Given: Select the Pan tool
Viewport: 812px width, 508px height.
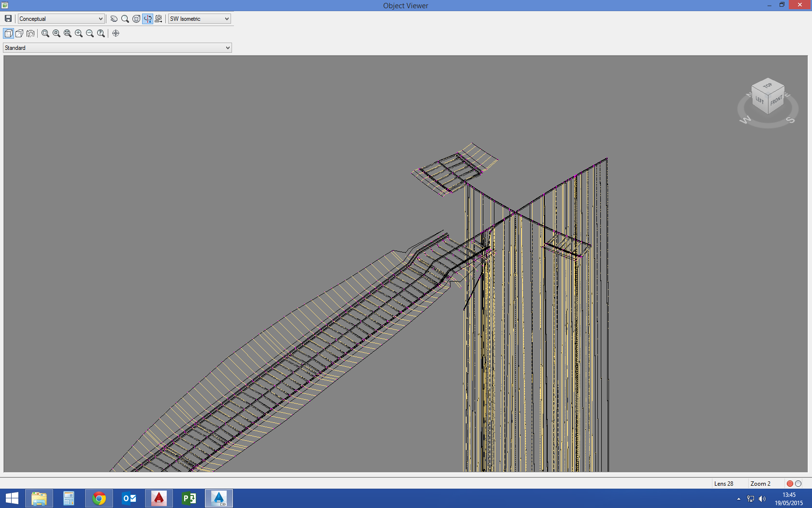Looking at the screenshot, I should 114,18.
